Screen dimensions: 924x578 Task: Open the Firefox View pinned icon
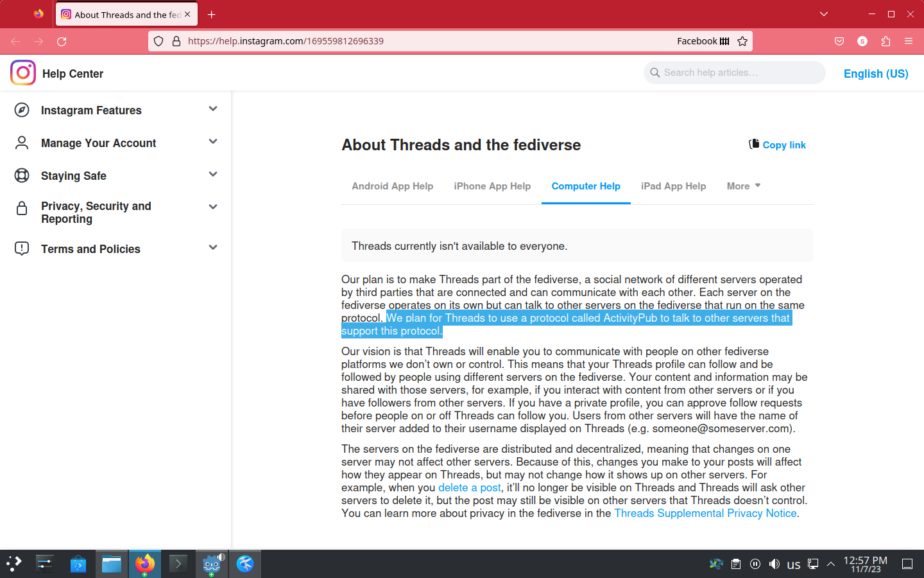[38, 14]
